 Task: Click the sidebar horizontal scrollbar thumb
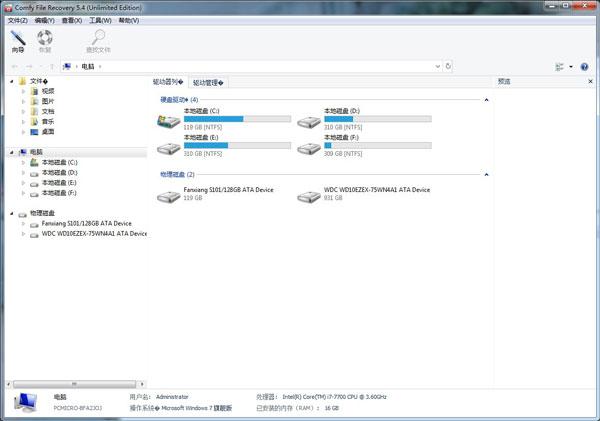[x=75, y=384]
